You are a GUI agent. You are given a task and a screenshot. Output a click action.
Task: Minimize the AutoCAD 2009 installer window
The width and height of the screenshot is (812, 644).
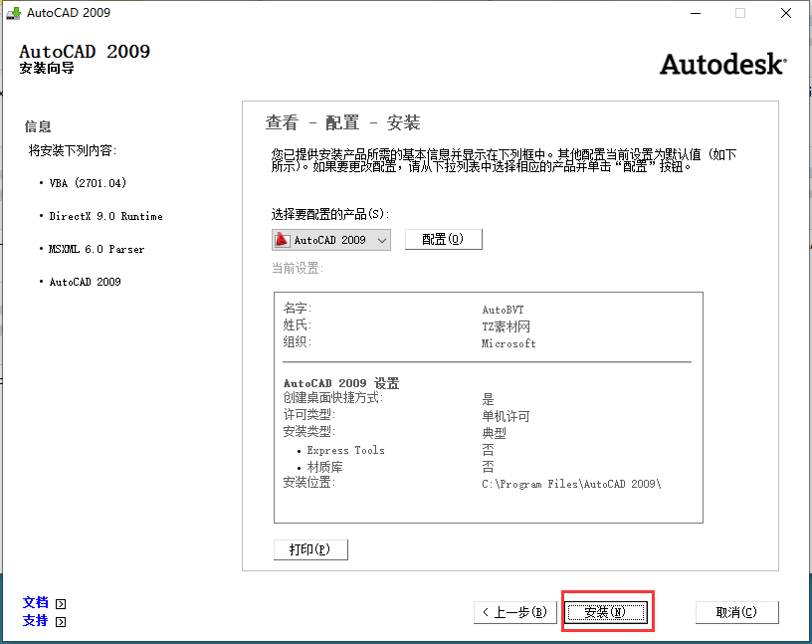point(696,13)
